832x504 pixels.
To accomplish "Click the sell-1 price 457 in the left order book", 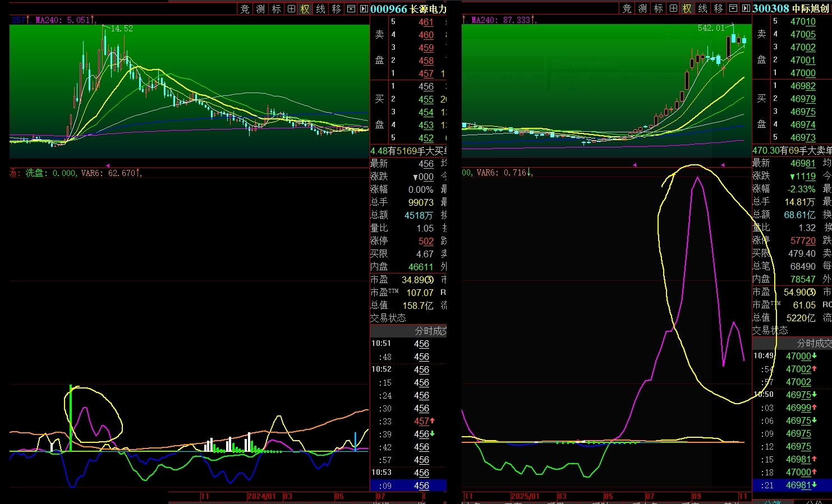I will coord(426,73).
